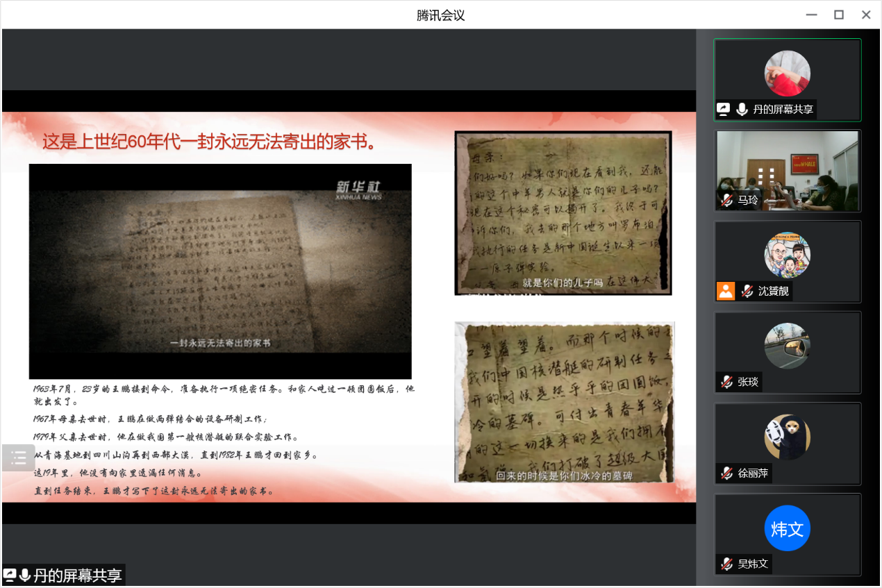This screenshot has width=882, height=588.
Task: Click the muted microphone icon beside 吴炜文
Action: point(727,564)
